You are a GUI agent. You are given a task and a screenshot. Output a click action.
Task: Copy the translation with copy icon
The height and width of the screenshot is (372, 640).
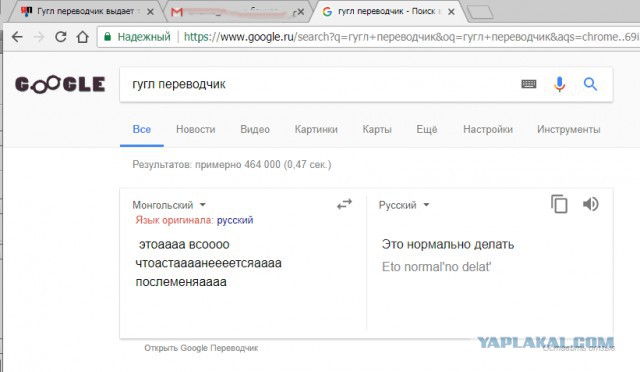tap(559, 204)
